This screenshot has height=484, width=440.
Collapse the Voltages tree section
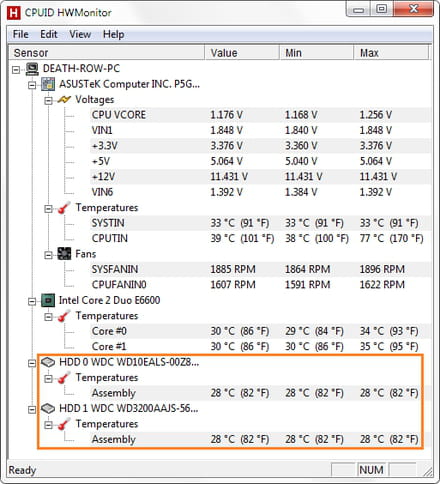[48, 100]
